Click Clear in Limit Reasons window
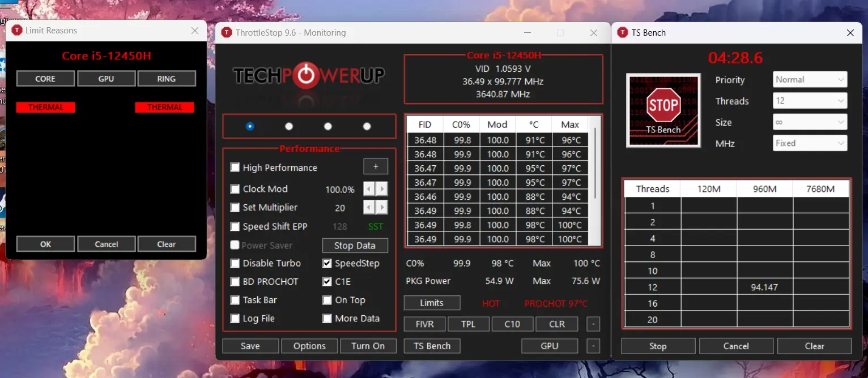Viewport: 868px width, 378px height. click(167, 244)
